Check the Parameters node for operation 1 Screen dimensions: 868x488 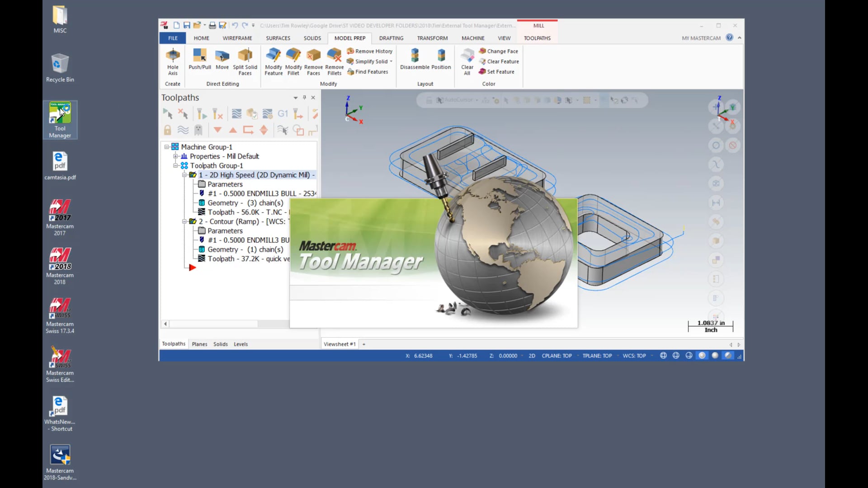tap(225, 183)
